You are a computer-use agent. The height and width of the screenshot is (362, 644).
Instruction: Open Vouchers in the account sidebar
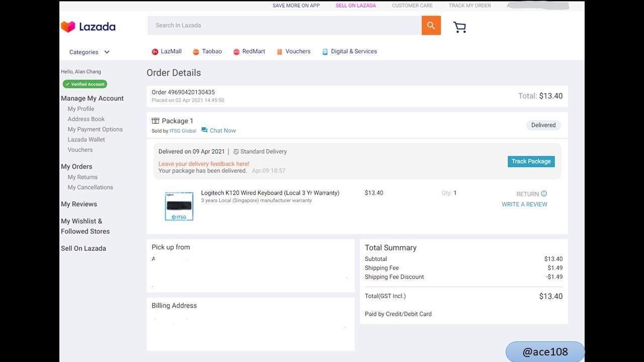(80, 150)
